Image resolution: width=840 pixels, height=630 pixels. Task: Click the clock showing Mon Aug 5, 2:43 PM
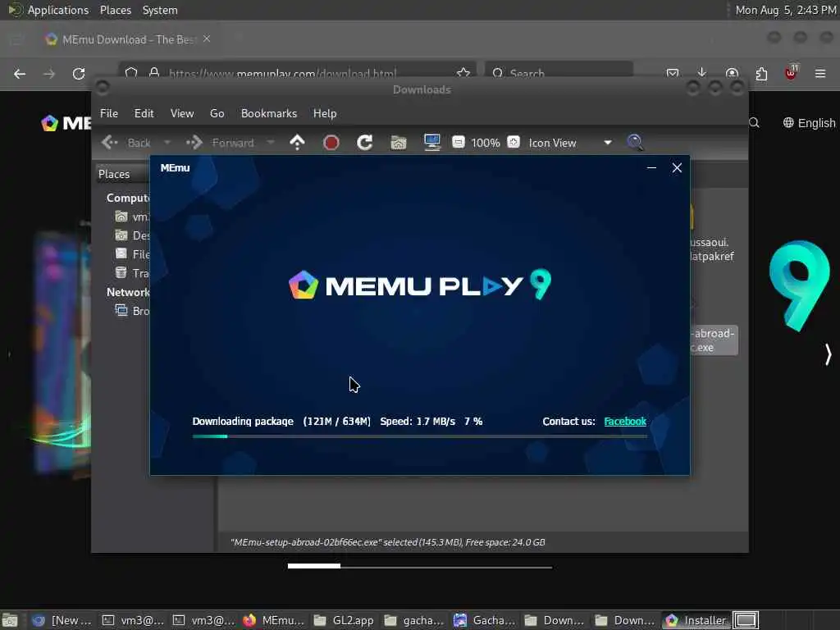(x=785, y=10)
